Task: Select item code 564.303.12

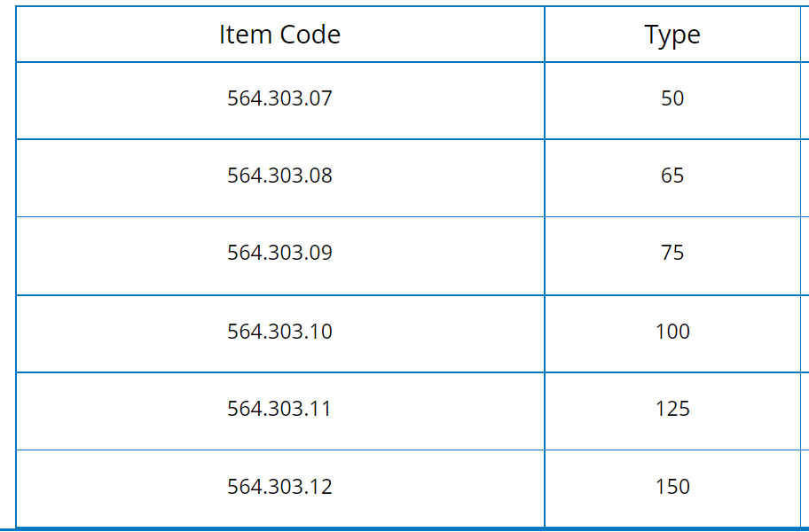Action: pyautogui.click(x=279, y=487)
